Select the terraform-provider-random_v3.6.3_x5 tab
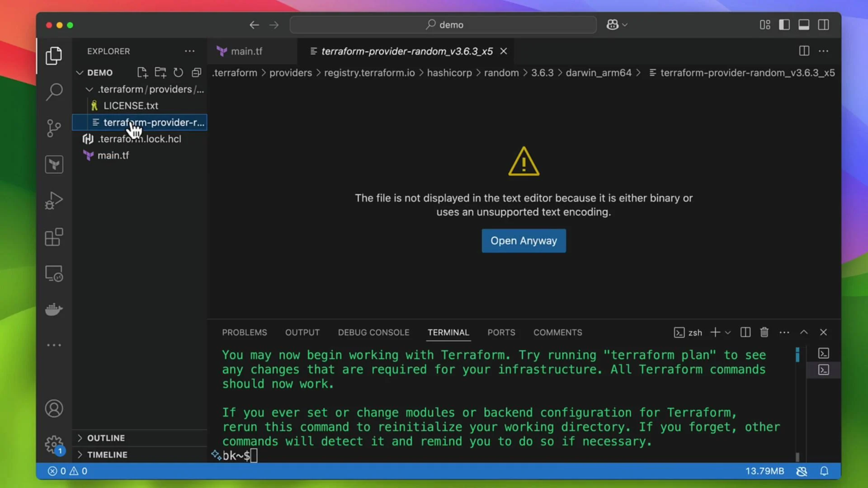868x488 pixels. coord(407,52)
